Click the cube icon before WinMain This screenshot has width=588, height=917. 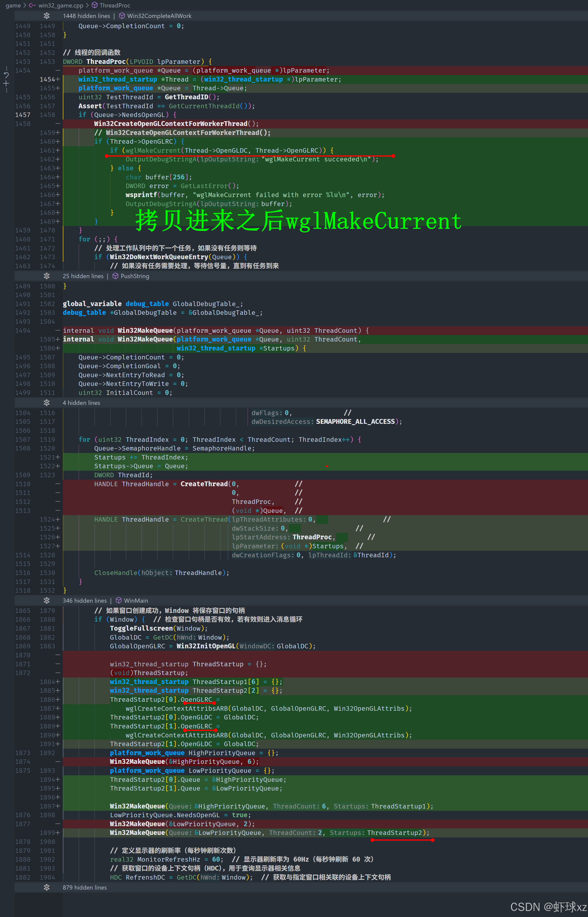coord(119,600)
